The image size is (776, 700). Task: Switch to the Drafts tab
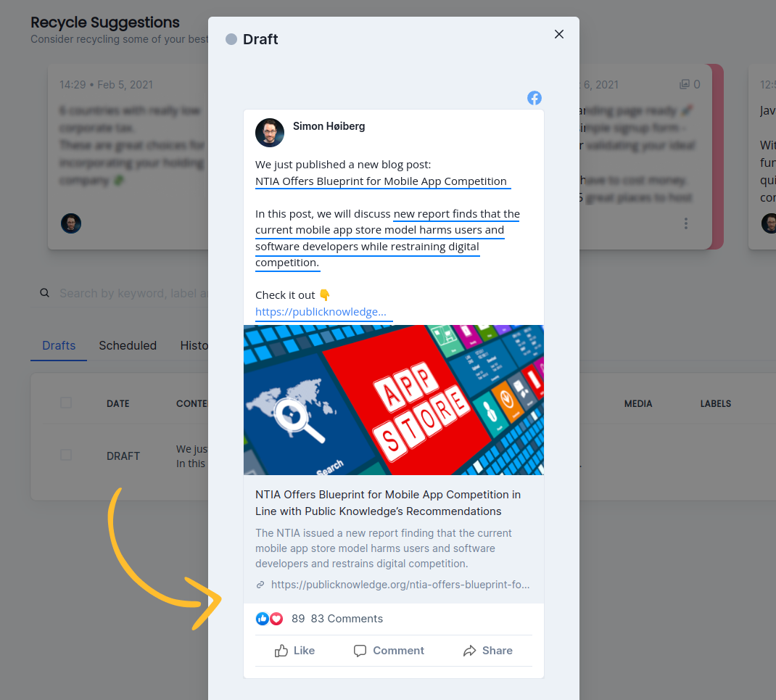tap(59, 345)
